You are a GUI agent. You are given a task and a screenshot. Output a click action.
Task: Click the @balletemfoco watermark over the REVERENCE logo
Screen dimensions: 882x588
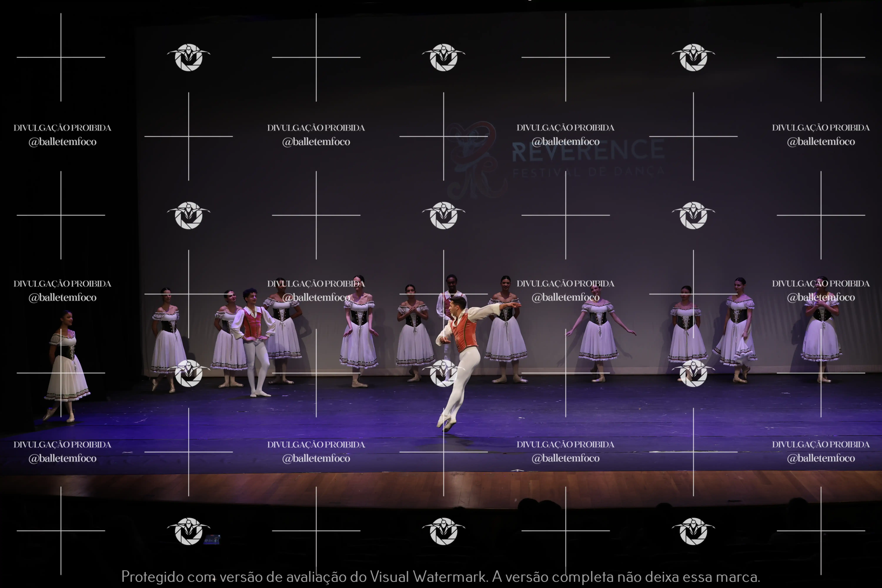pyautogui.click(x=566, y=142)
